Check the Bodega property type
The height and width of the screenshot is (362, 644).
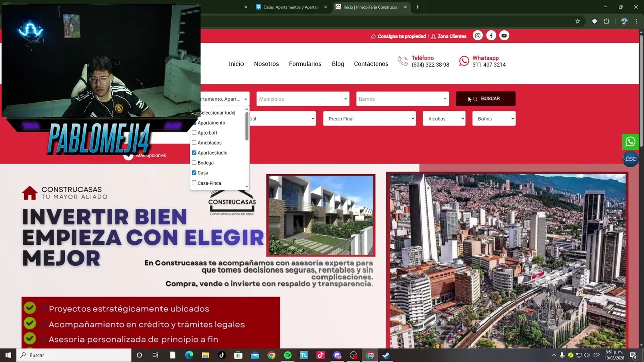pyautogui.click(x=194, y=163)
